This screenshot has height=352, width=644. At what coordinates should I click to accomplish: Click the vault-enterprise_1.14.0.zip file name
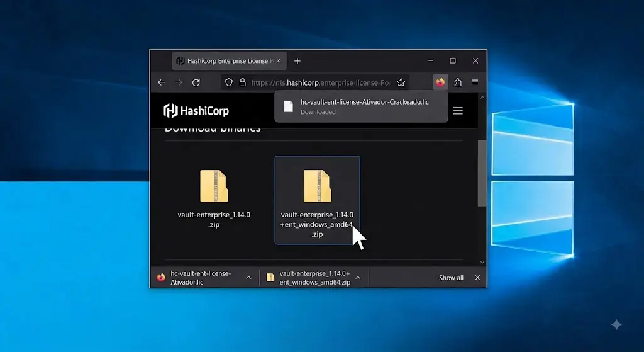click(214, 220)
